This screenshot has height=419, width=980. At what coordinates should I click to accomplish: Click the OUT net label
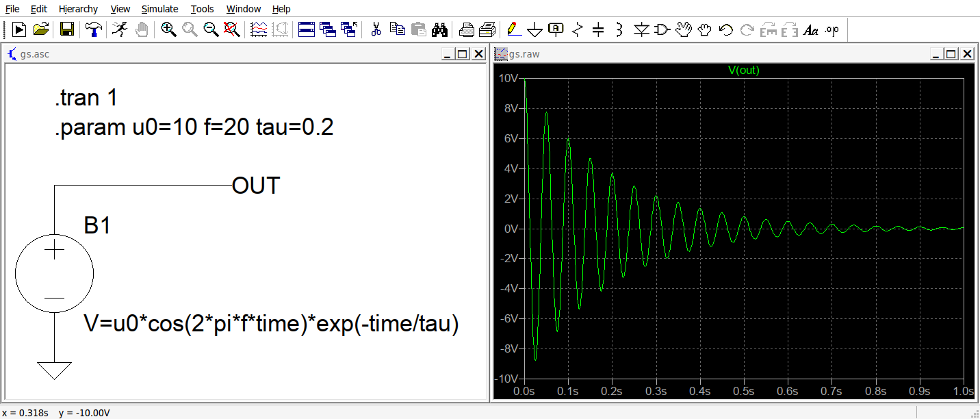coord(256,186)
